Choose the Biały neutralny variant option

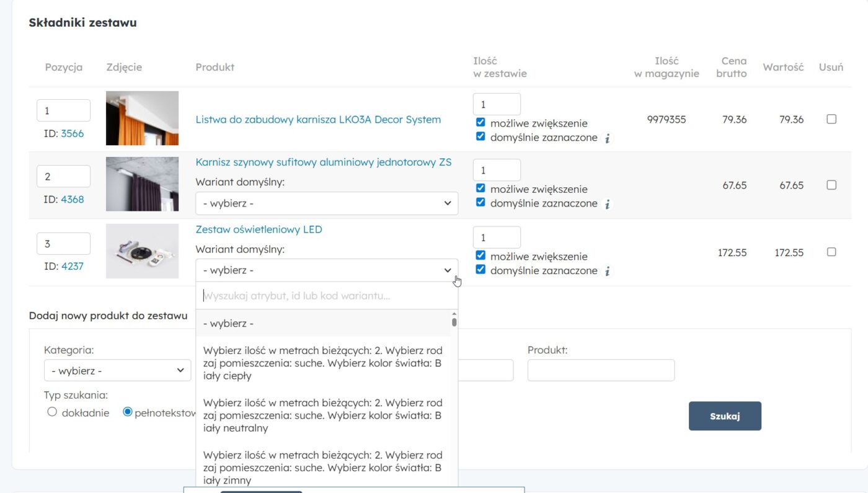tap(323, 415)
